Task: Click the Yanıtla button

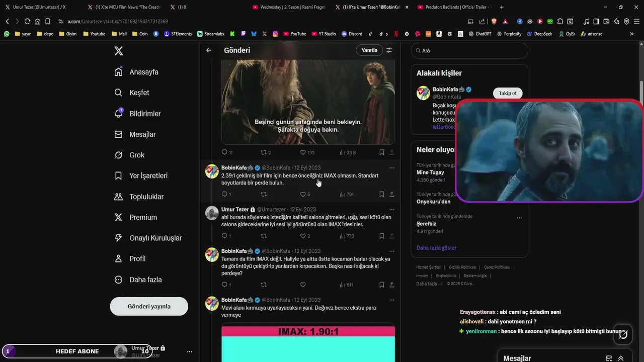Action: (x=369, y=50)
